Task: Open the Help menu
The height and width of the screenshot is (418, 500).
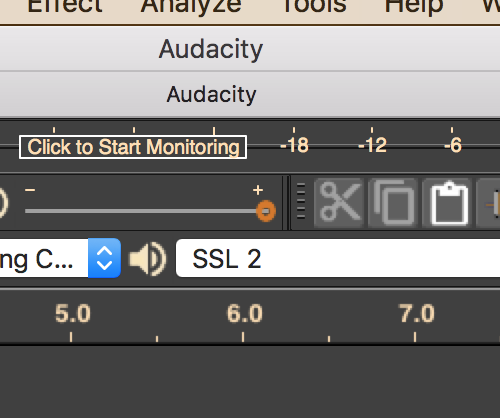Action: click(414, 7)
